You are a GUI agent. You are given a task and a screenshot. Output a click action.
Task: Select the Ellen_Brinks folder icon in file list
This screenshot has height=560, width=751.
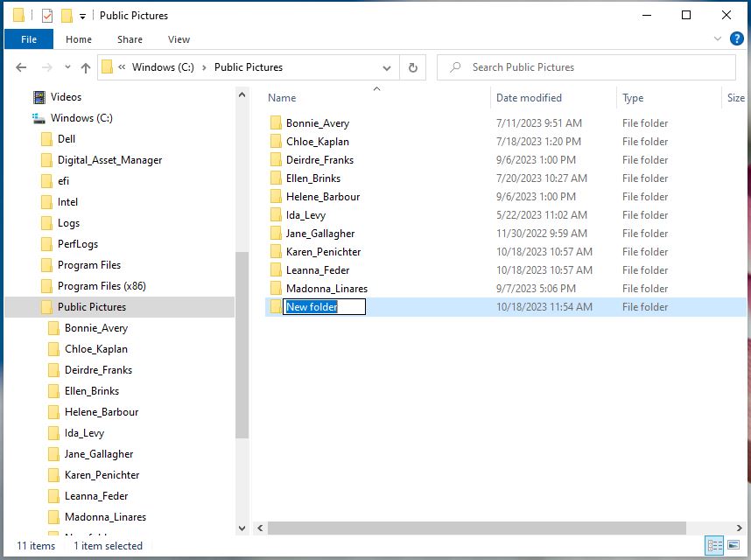click(x=276, y=178)
